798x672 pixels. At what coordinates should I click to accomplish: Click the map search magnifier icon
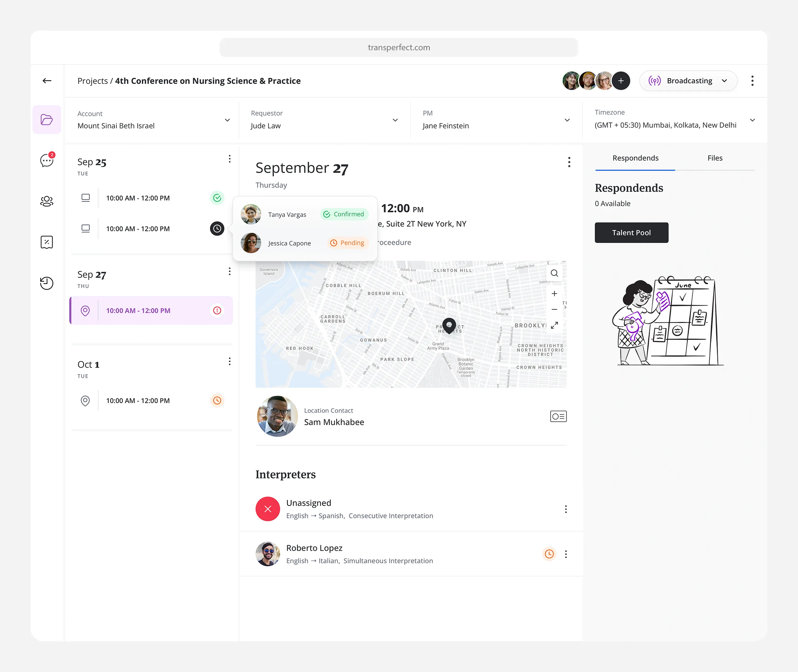(x=554, y=273)
